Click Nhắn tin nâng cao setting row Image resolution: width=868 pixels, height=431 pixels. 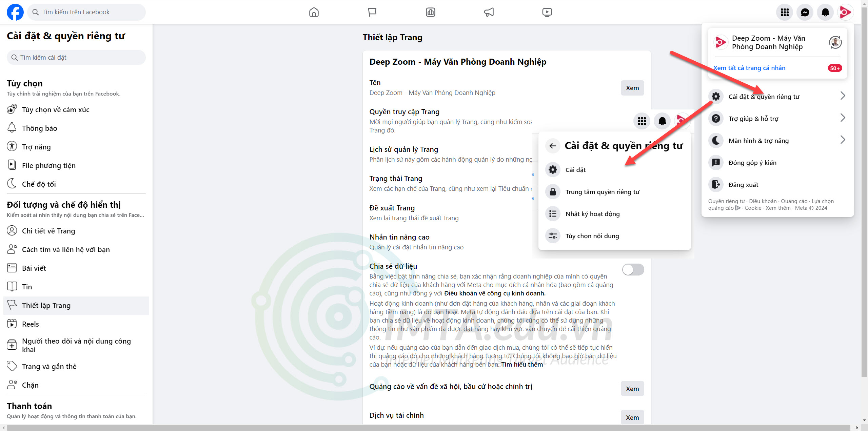[x=451, y=242]
